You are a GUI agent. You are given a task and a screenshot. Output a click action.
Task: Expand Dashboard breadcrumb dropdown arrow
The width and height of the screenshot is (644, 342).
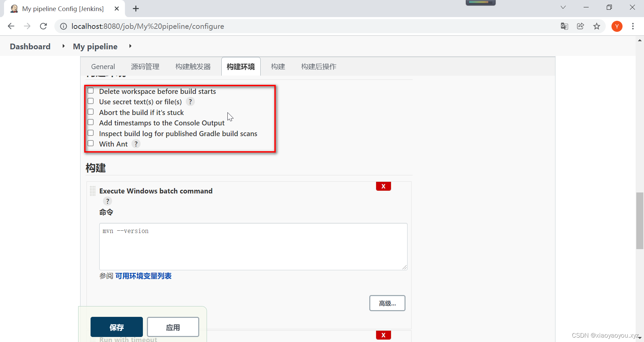pyautogui.click(x=63, y=46)
